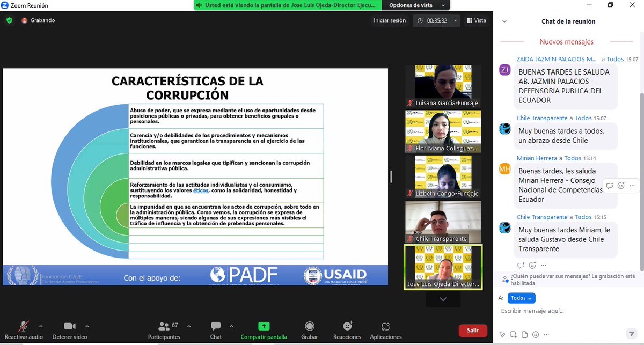Click sender name ZAIDA JAZMIN PALACIOS M...

(x=557, y=59)
